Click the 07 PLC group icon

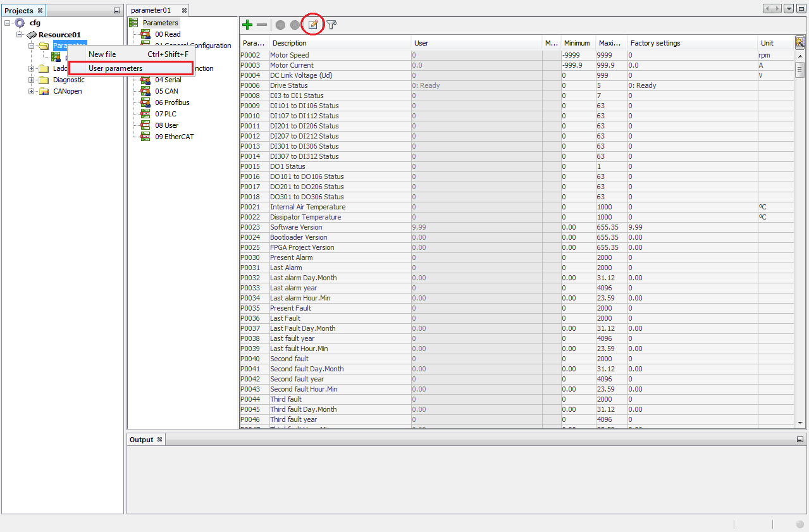(x=146, y=114)
